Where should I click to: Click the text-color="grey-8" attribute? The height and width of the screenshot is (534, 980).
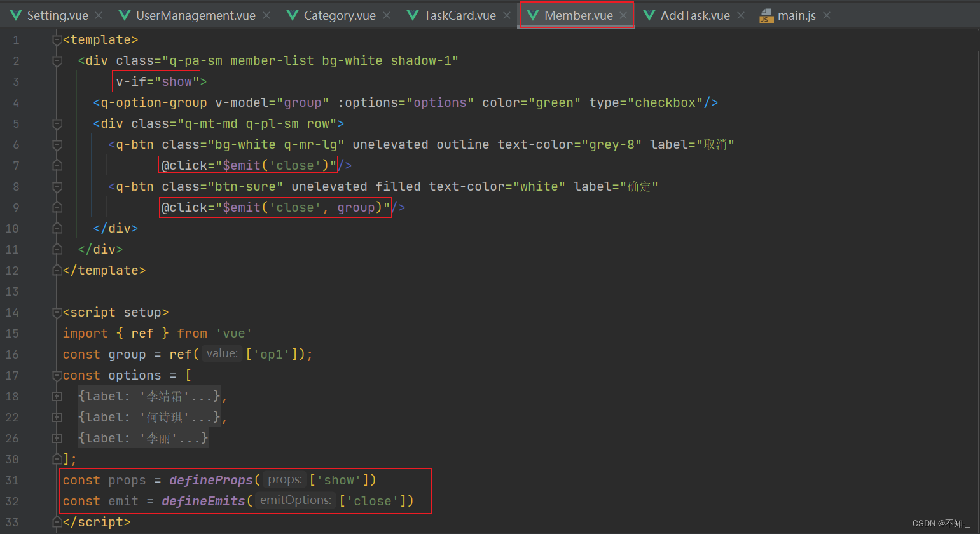pos(570,145)
